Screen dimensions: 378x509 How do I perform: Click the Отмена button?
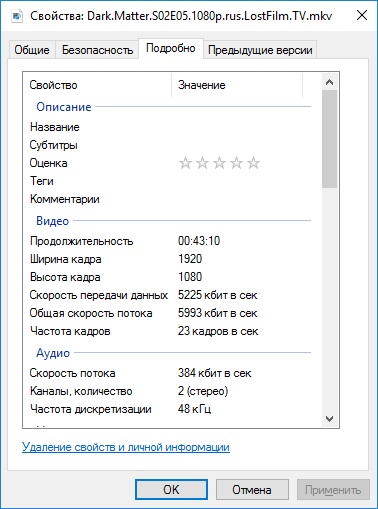252,490
